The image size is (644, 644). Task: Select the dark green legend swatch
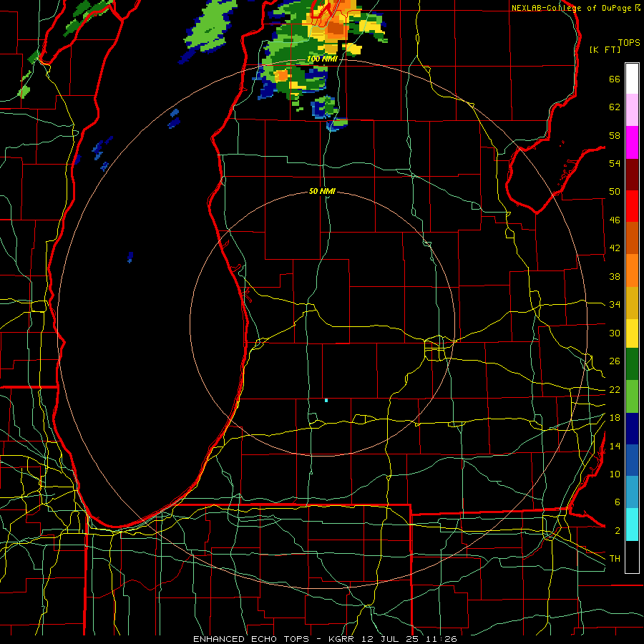(632, 364)
